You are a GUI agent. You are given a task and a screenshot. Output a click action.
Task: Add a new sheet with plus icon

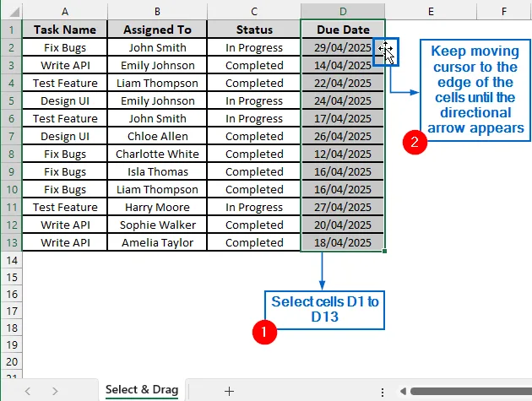click(229, 391)
